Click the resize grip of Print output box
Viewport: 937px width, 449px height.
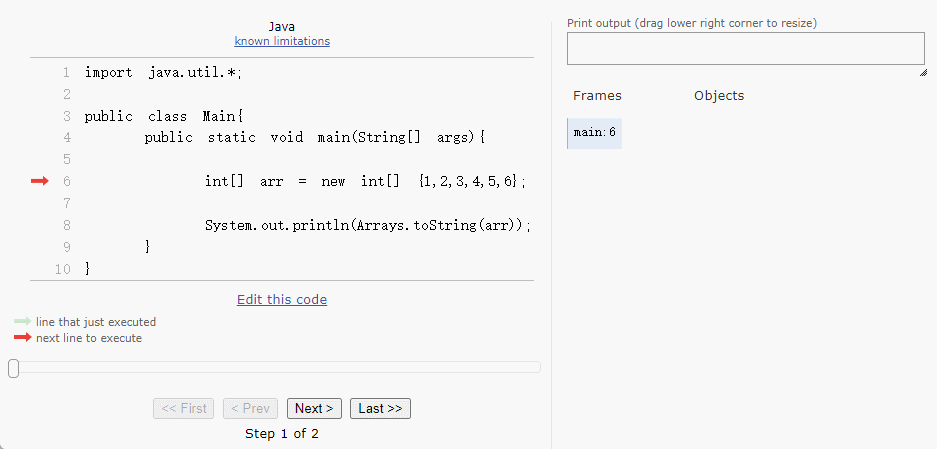point(921,71)
